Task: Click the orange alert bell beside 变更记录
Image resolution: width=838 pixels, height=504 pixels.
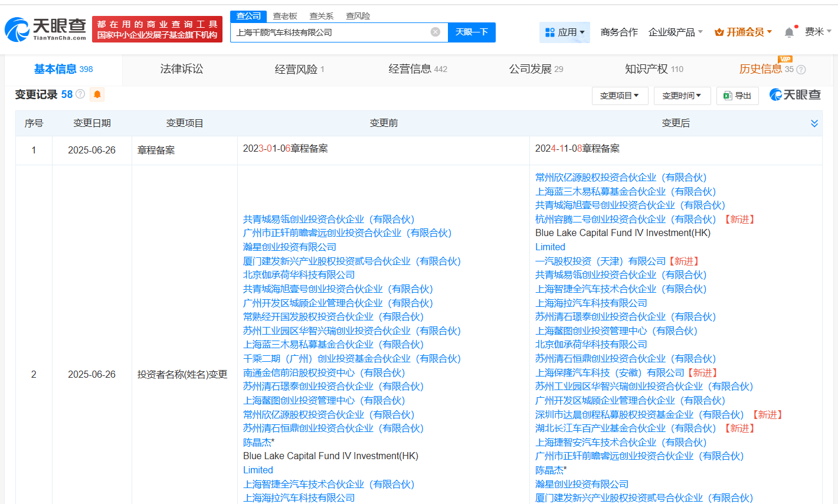Action: [x=97, y=94]
